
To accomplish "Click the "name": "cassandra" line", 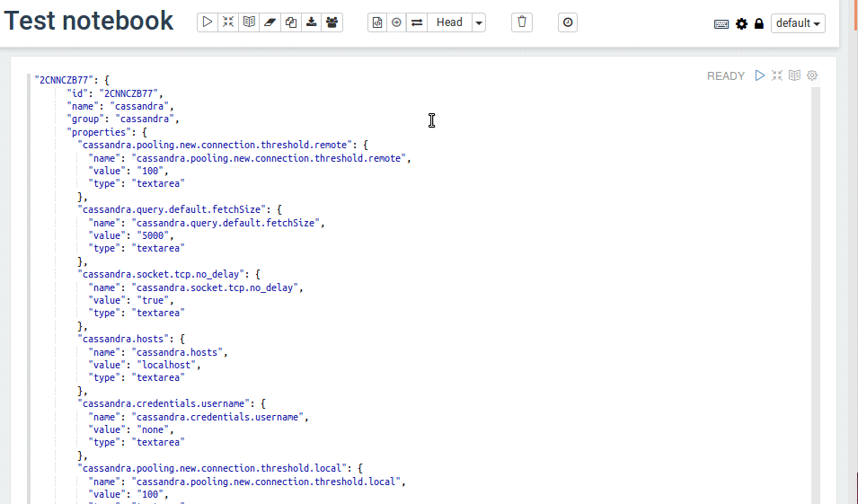I will pos(120,106).
